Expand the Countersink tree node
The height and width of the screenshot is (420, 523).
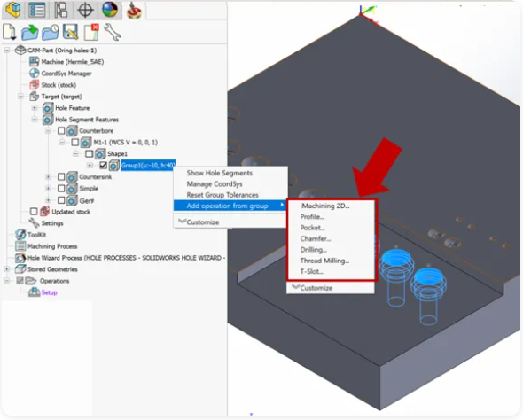pos(49,176)
